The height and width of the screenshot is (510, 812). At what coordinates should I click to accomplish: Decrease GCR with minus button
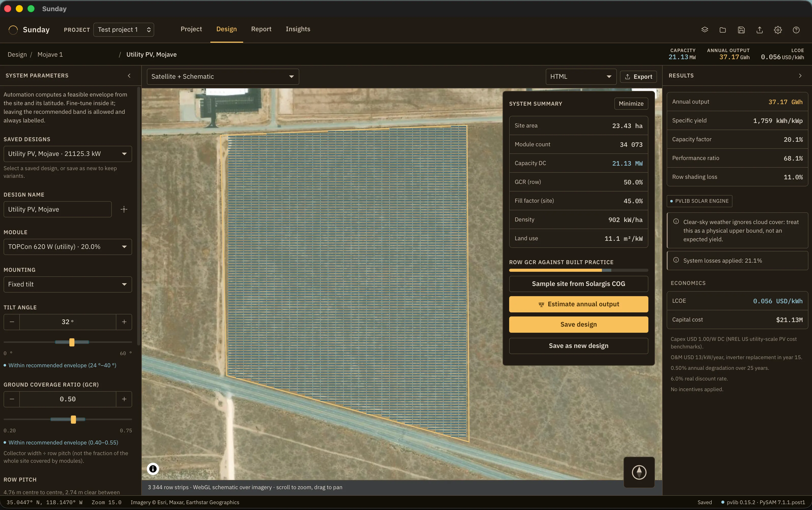12,399
